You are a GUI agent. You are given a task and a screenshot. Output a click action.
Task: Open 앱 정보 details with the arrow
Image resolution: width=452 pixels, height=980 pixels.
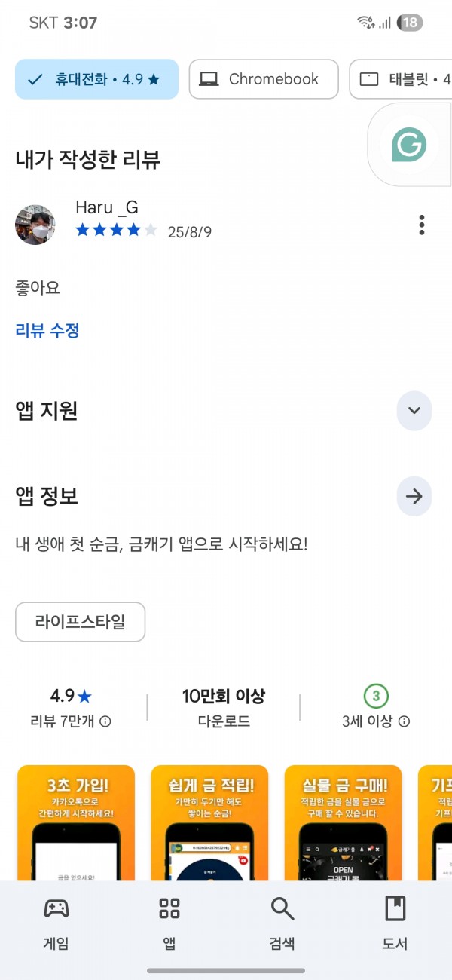414,496
